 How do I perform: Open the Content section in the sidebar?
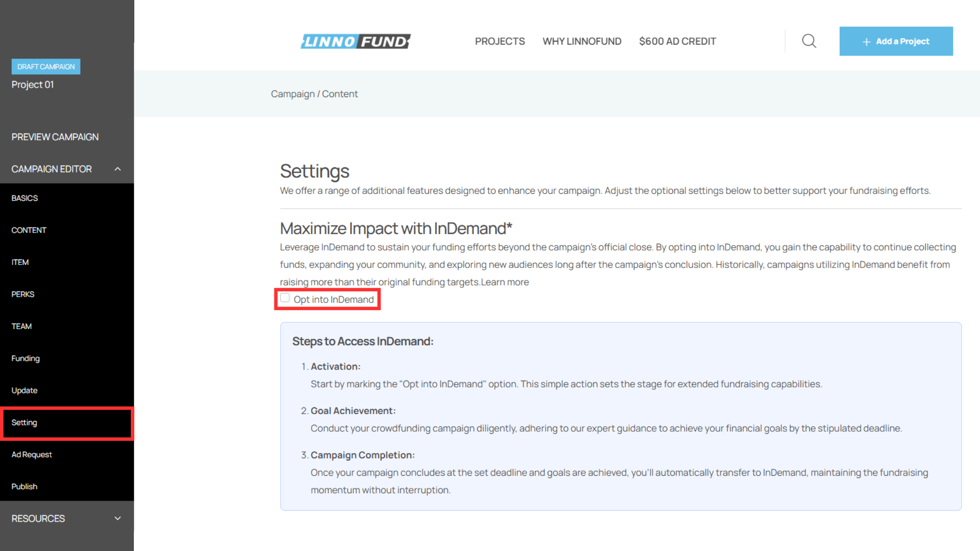click(29, 230)
